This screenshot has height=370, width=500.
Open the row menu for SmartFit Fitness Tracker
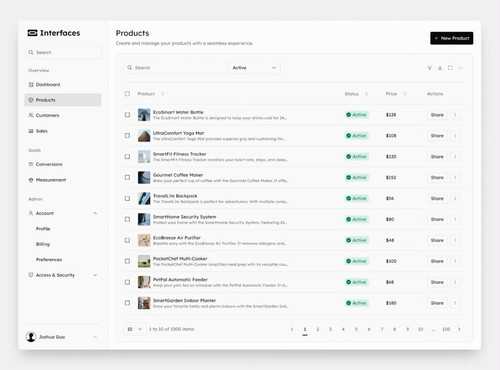[455, 157]
